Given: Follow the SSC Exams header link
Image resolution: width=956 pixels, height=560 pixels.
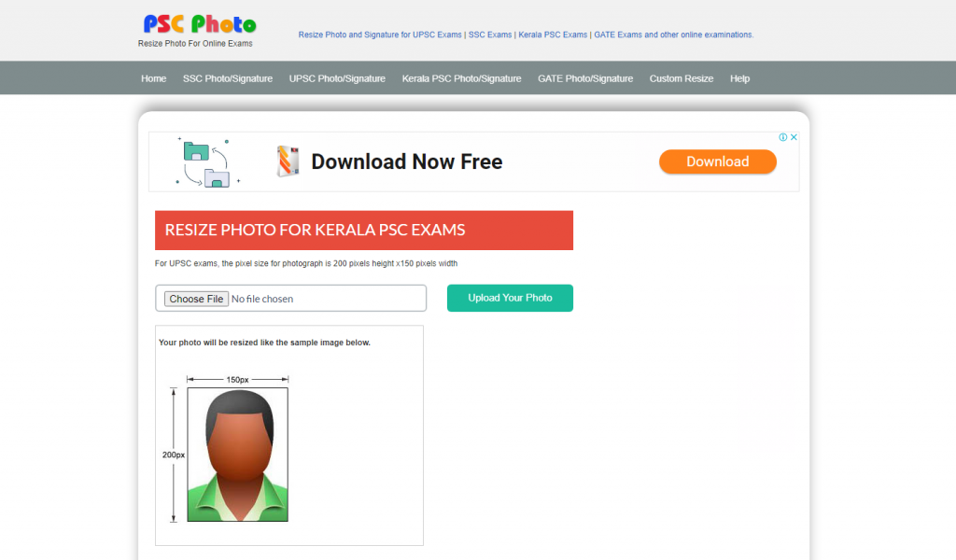Looking at the screenshot, I should pos(490,35).
